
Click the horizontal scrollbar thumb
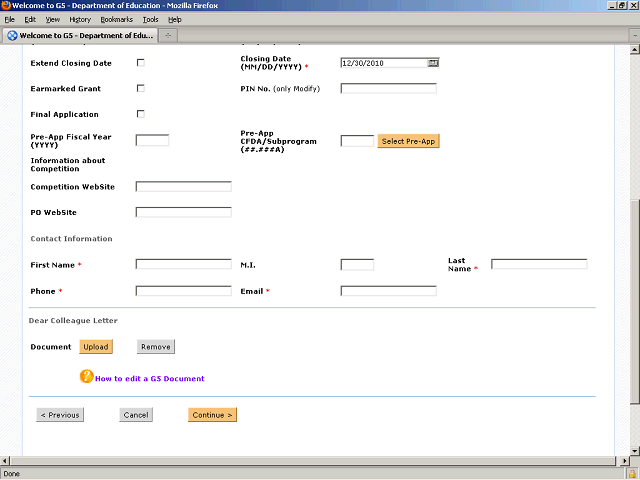pyautogui.click(x=312, y=461)
